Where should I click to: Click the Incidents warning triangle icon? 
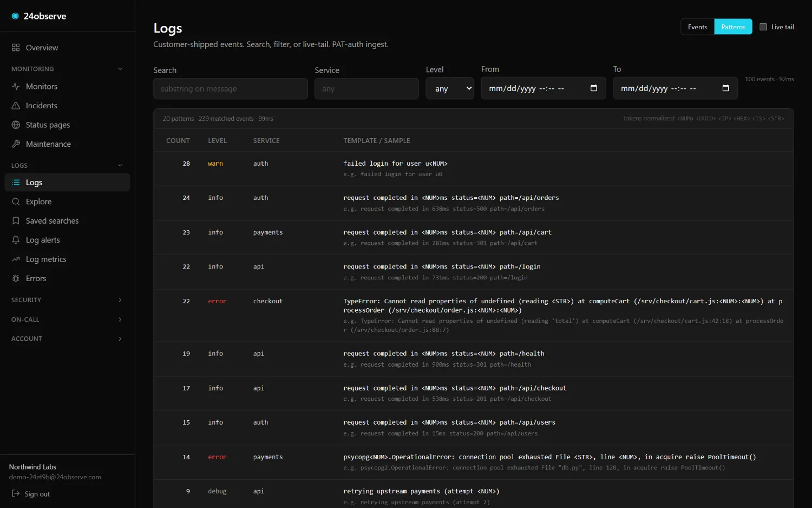pyautogui.click(x=16, y=106)
